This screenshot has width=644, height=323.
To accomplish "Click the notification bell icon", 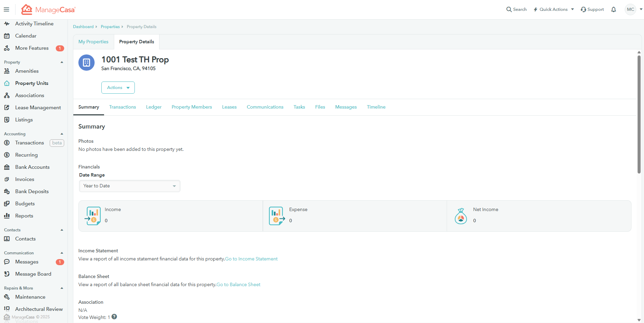I will [x=614, y=9].
